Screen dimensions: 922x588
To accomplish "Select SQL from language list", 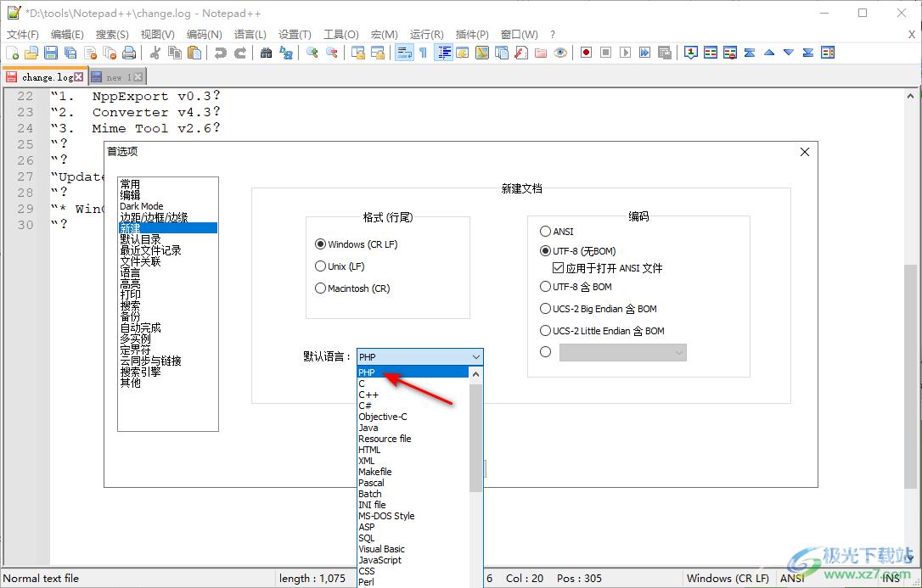I will pos(413,538).
